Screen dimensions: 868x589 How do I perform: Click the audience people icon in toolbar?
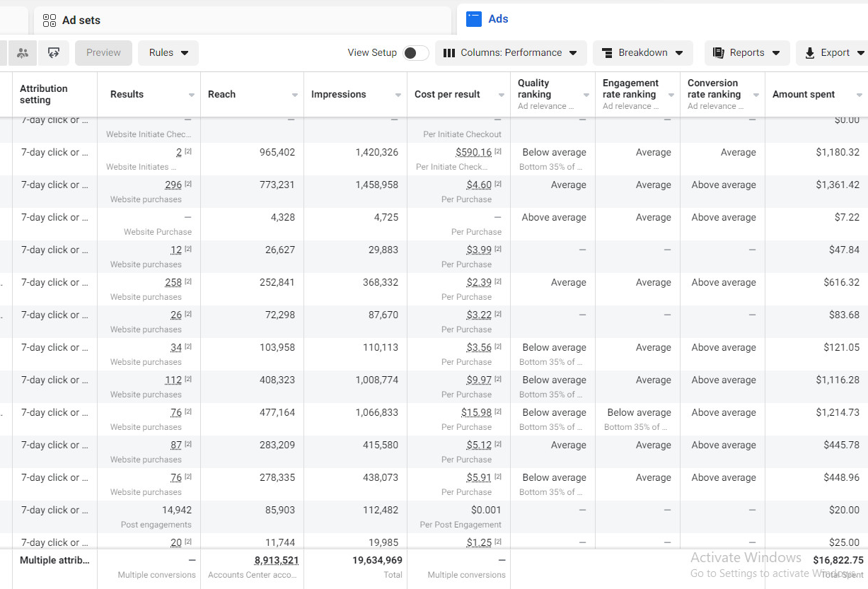[x=23, y=52]
